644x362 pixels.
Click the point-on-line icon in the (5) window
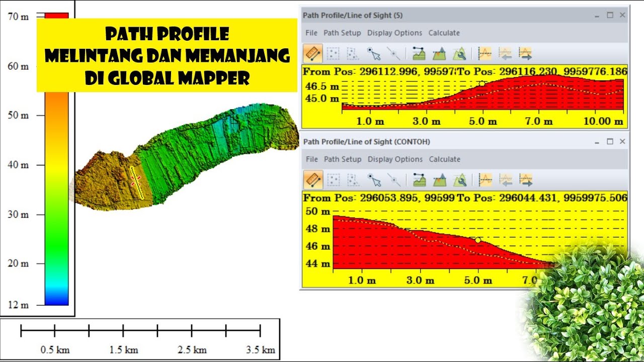(393, 54)
